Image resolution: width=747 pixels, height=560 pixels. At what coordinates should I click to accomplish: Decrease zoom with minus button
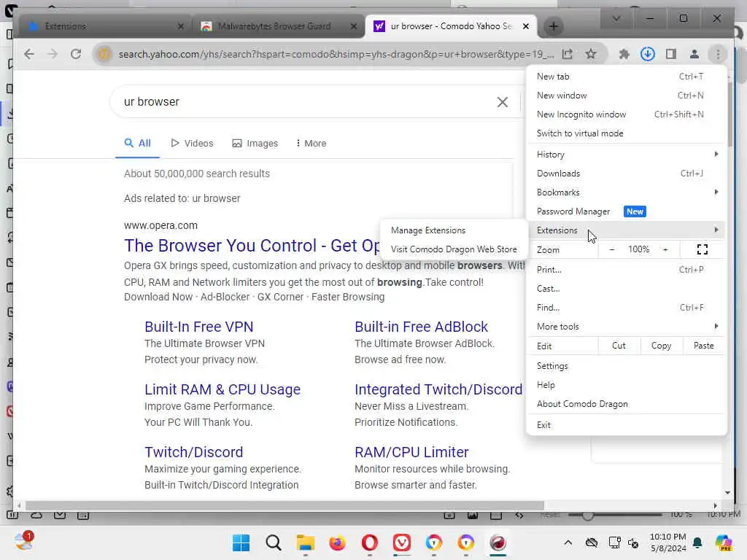coord(612,249)
